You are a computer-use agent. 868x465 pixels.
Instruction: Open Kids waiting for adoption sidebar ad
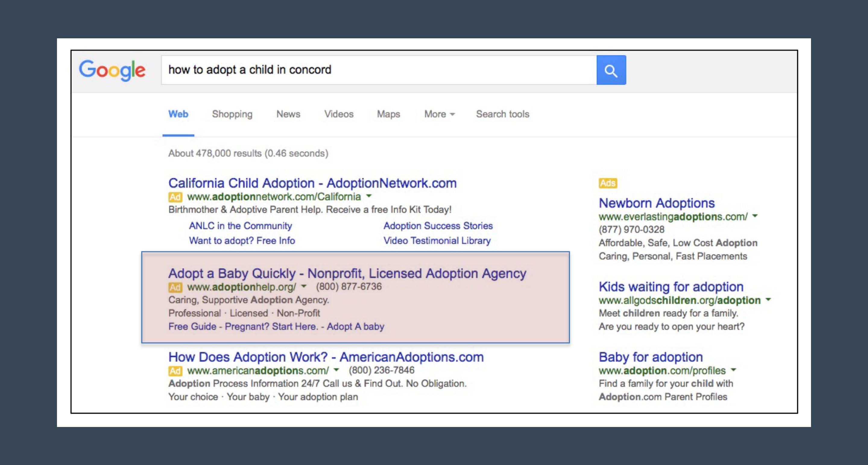click(x=671, y=287)
